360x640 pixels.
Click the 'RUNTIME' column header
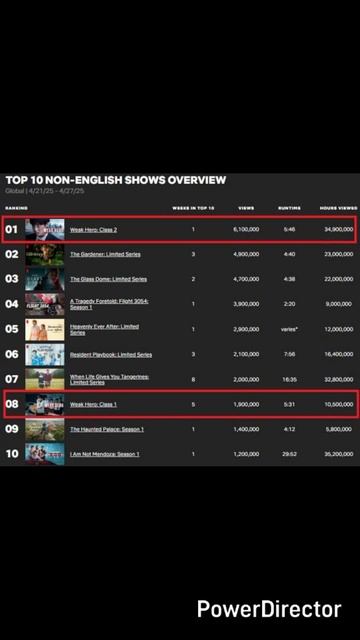coord(289,208)
